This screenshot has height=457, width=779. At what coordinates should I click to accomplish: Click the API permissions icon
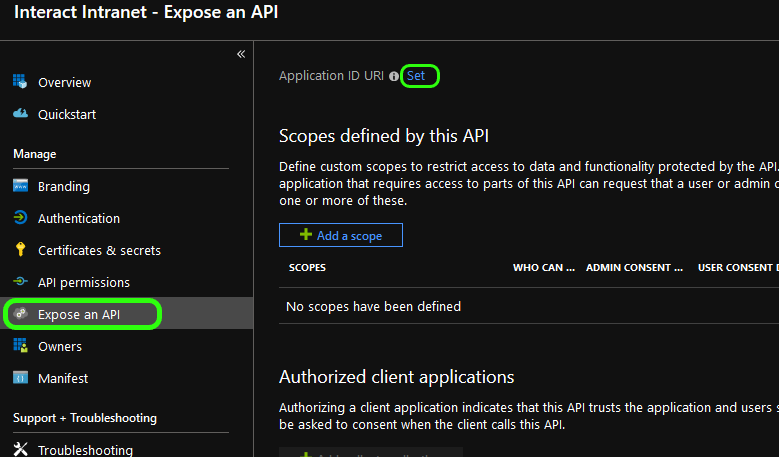coord(20,282)
